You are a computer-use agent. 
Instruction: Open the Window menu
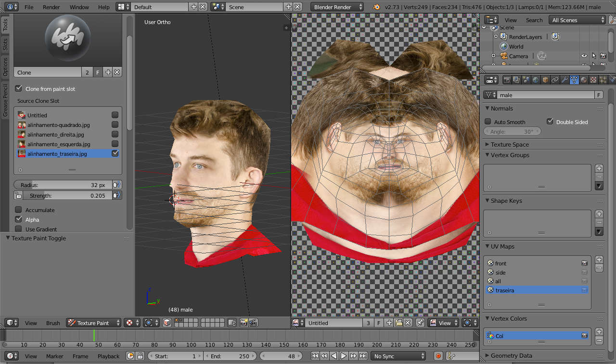point(79,7)
